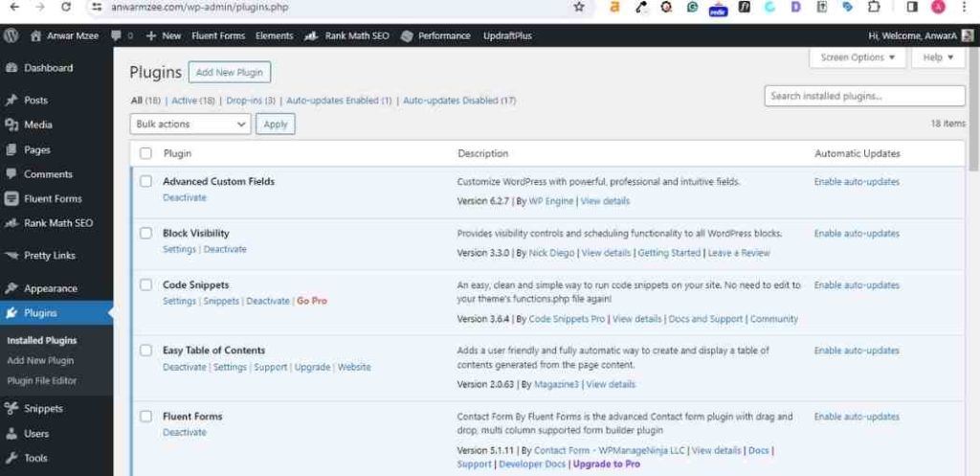Expand the Screen Options panel
This screenshot has height=476, width=980.
coord(857,57)
